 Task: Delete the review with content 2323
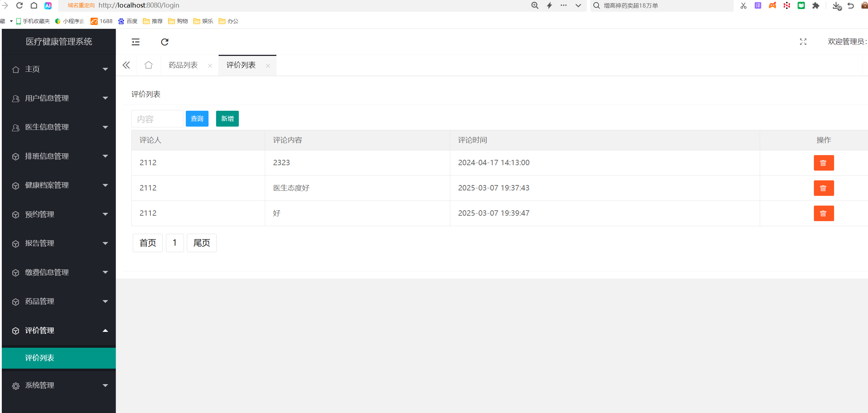tap(823, 163)
